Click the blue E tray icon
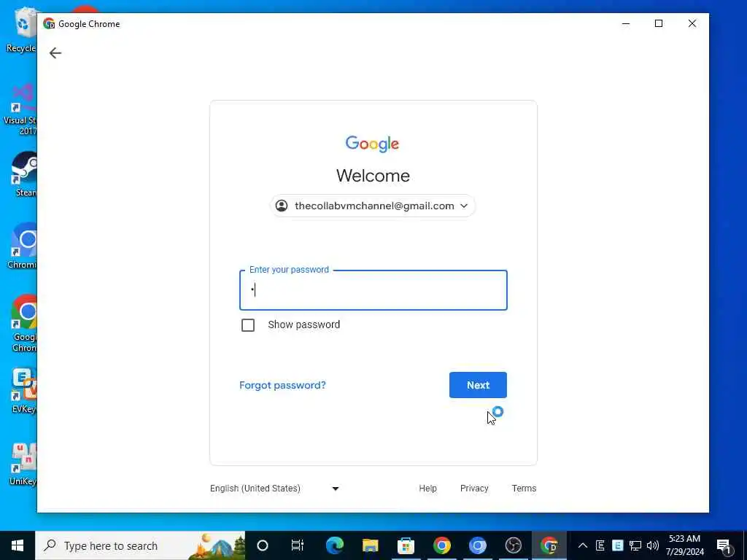 coord(617,545)
